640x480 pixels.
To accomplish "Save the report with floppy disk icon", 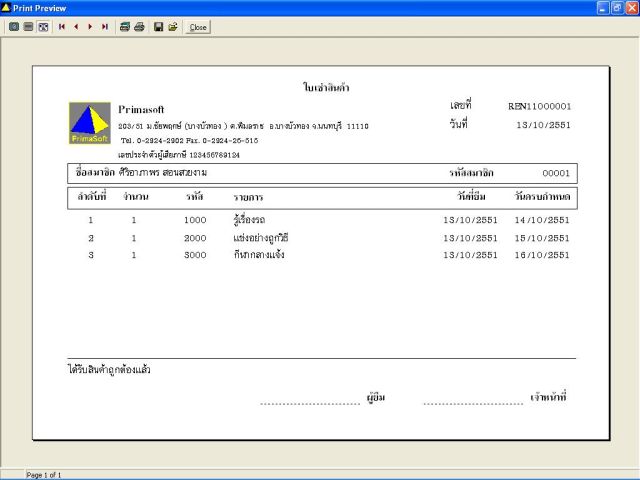I will (x=158, y=27).
